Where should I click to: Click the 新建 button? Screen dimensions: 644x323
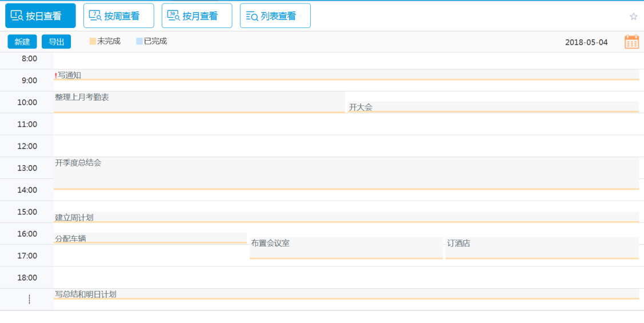(x=22, y=42)
